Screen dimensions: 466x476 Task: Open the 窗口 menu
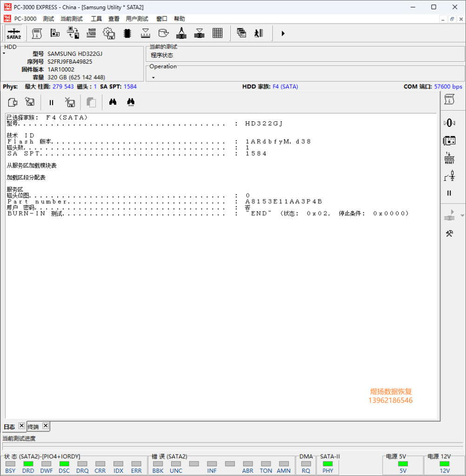(x=161, y=19)
